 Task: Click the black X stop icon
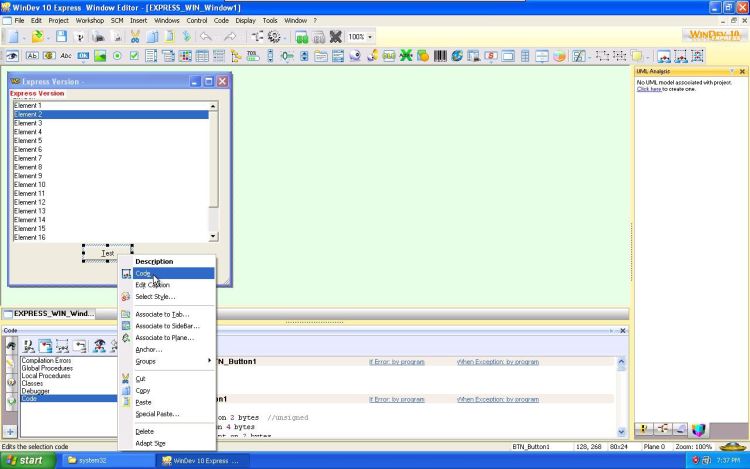336,37
